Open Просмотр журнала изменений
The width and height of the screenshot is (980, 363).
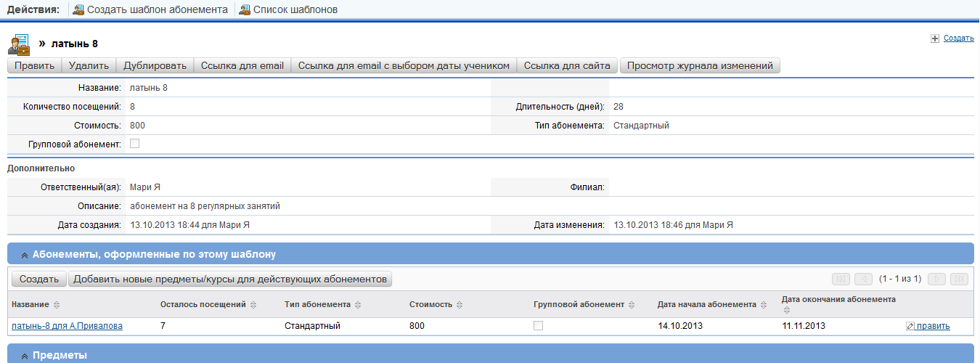pyautogui.click(x=700, y=66)
